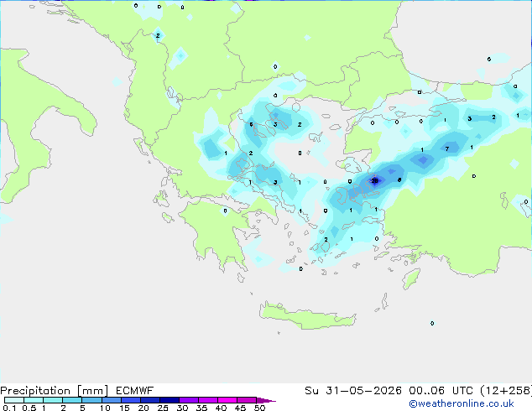The image size is (532, 411).
Task: Click the '45' legend scale label
Action: tap(240, 408)
